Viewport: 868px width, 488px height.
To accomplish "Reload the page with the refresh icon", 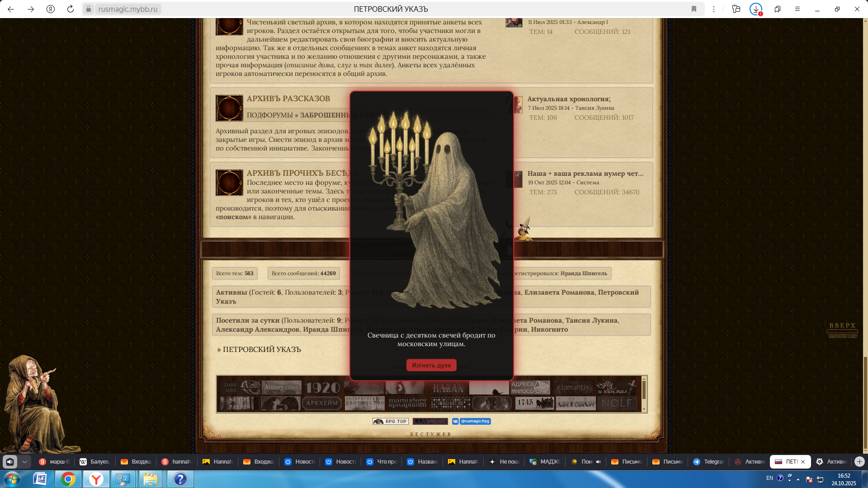I will point(71,9).
